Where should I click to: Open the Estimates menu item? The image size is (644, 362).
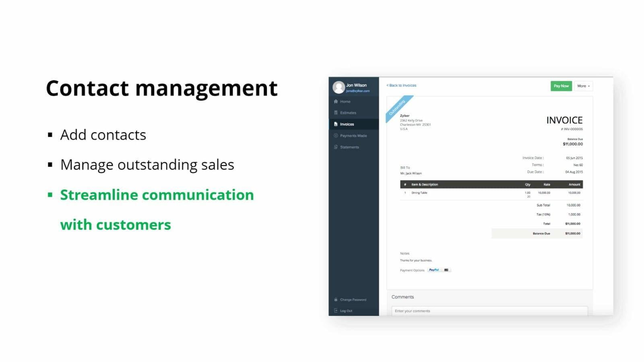(x=354, y=113)
